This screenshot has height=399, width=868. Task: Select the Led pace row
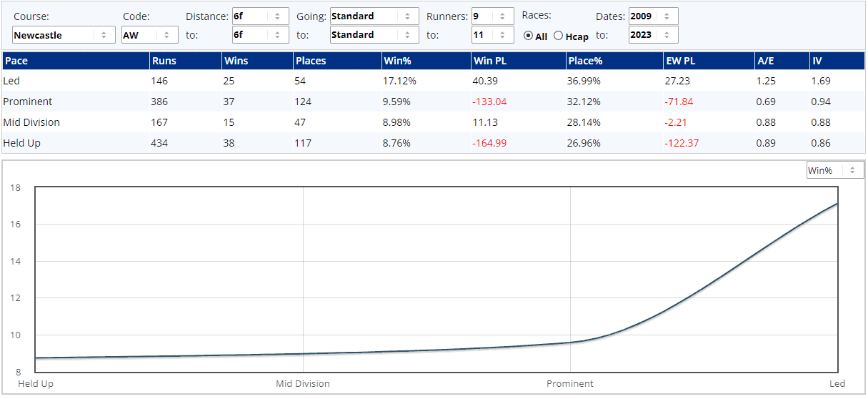(x=12, y=81)
